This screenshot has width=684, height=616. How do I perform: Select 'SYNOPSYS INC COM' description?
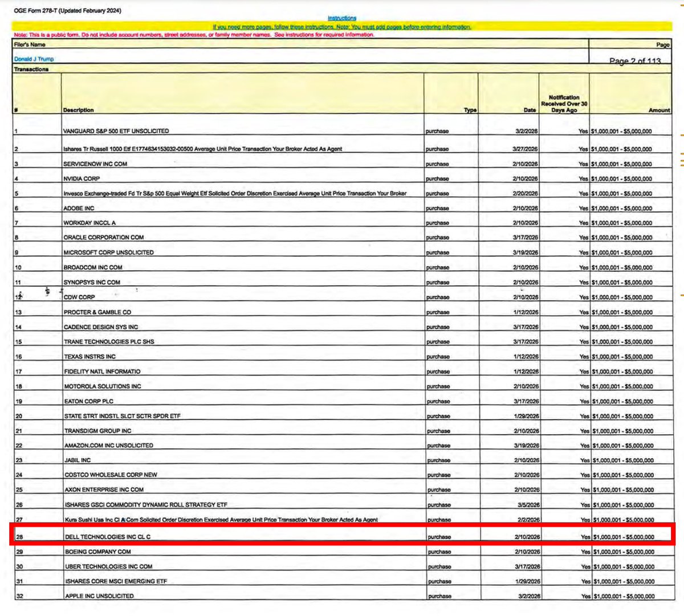(x=92, y=282)
